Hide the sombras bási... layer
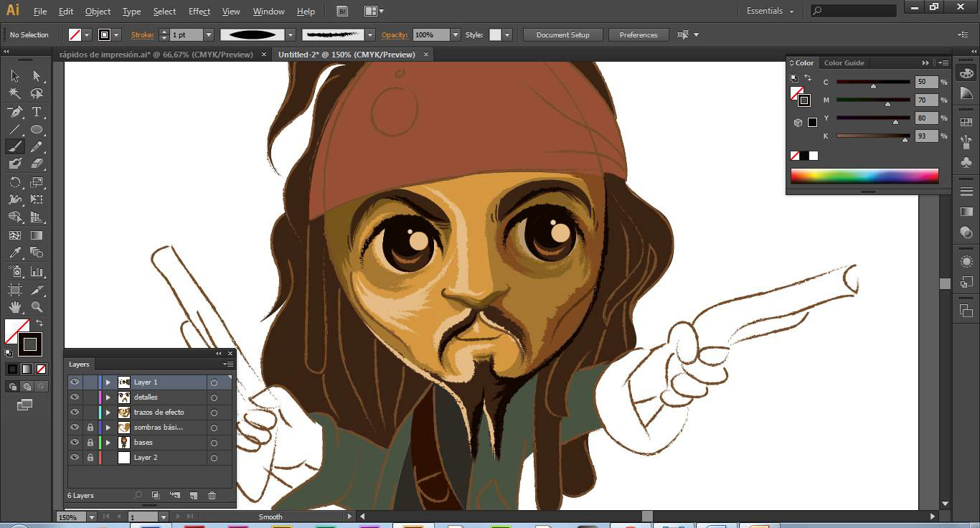Image resolution: width=980 pixels, height=528 pixels. tap(75, 428)
